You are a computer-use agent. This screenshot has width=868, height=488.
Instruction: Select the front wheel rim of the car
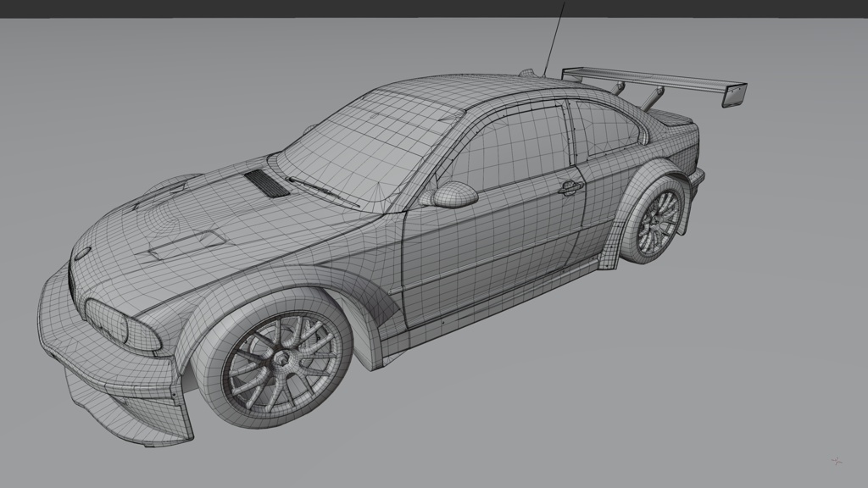coord(281,363)
